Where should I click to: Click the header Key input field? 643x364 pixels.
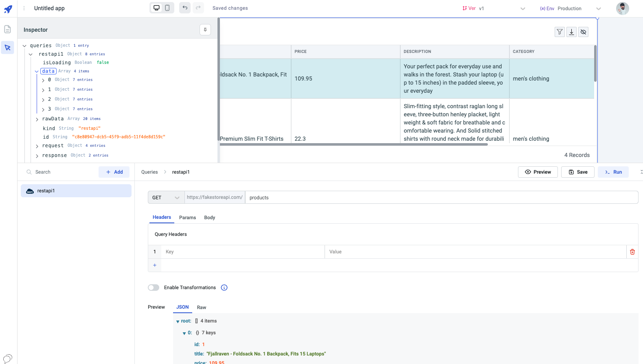pyautogui.click(x=243, y=252)
